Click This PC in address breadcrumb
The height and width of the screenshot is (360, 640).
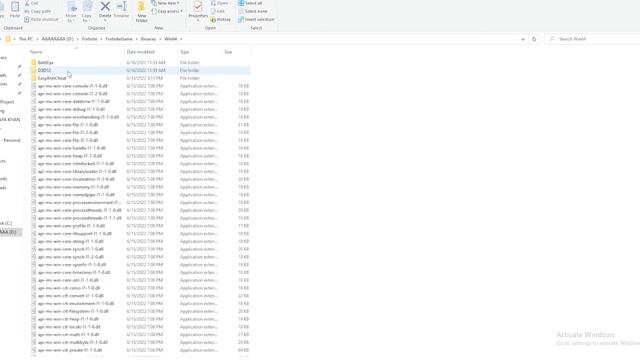(x=26, y=39)
